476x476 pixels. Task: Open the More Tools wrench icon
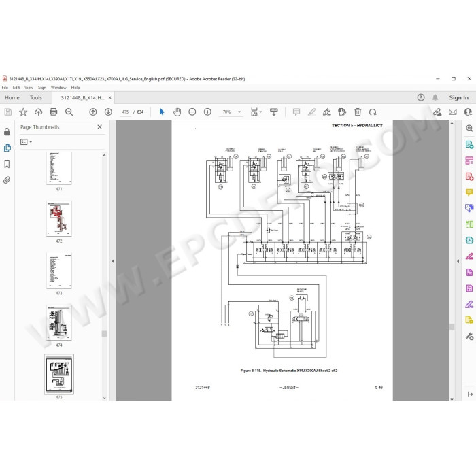pos(469,336)
